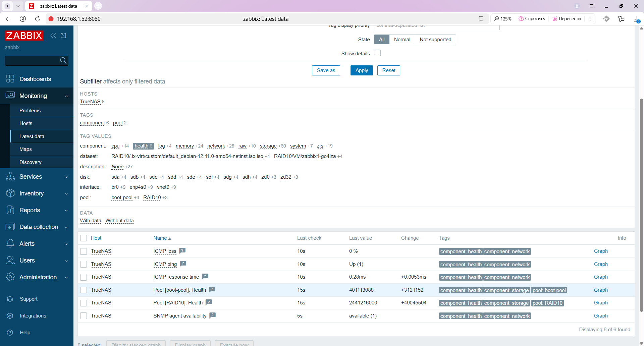The width and height of the screenshot is (644, 346).
Task: Click the Integrations icon
Action: coord(10,316)
